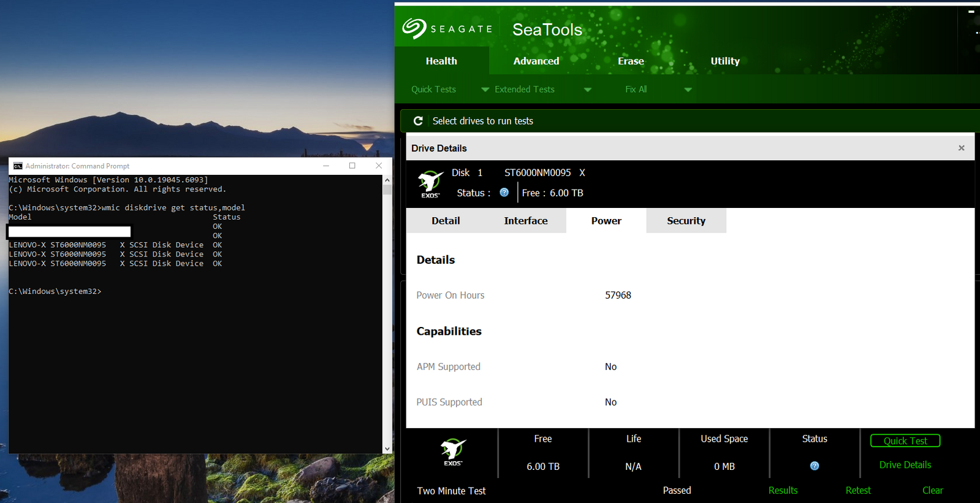Click '6.00 TB' under the Free column

click(543, 467)
